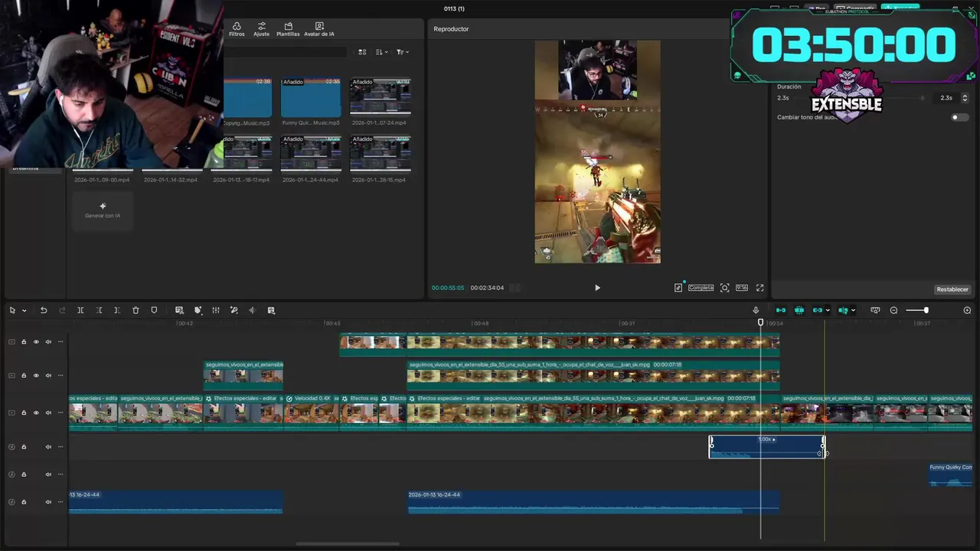Open the Ajuste tab
Viewport: 980px width, 551px height.
(x=261, y=29)
